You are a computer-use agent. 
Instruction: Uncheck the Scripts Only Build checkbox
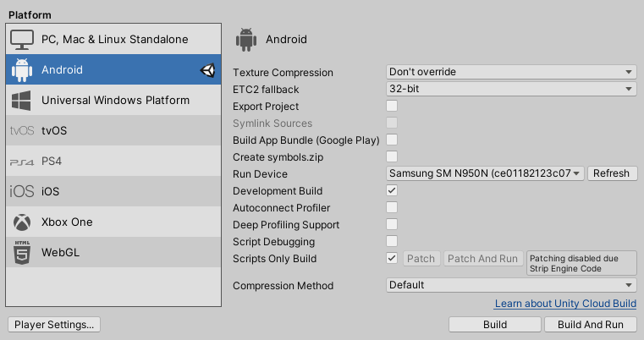[392, 258]
